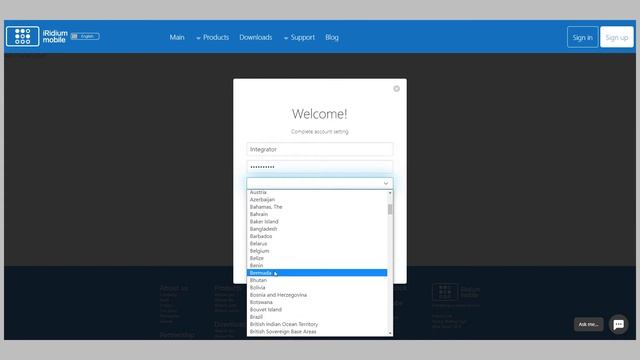
Task: Click the country list scrollbar thumb
Action: (390, 209)
